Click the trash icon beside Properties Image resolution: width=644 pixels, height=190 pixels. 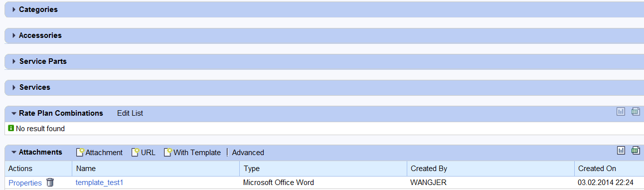50,183
